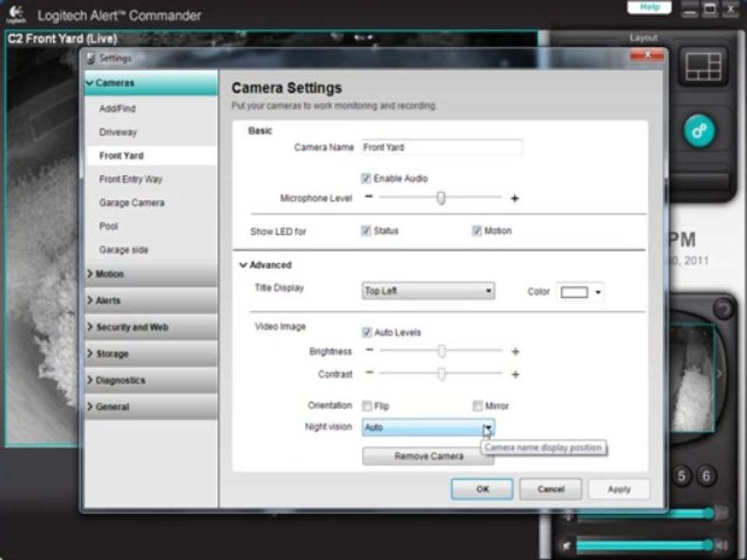This screenshot has width=747, height=560.
Task: Decrease Contrast with the minus icon
Action: [369, 373]
